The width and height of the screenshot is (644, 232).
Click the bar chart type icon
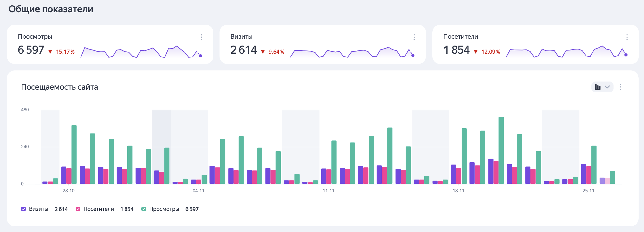coord(598,87)
